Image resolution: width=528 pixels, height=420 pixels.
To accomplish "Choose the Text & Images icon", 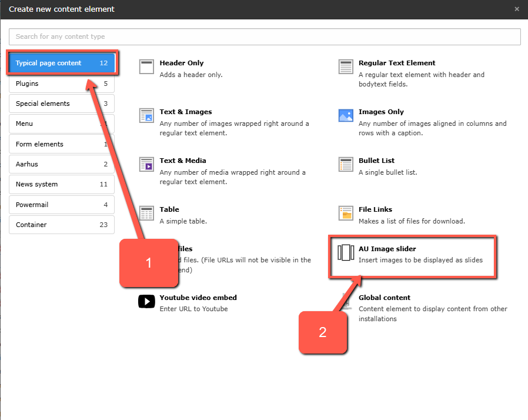I will (146, 116).
